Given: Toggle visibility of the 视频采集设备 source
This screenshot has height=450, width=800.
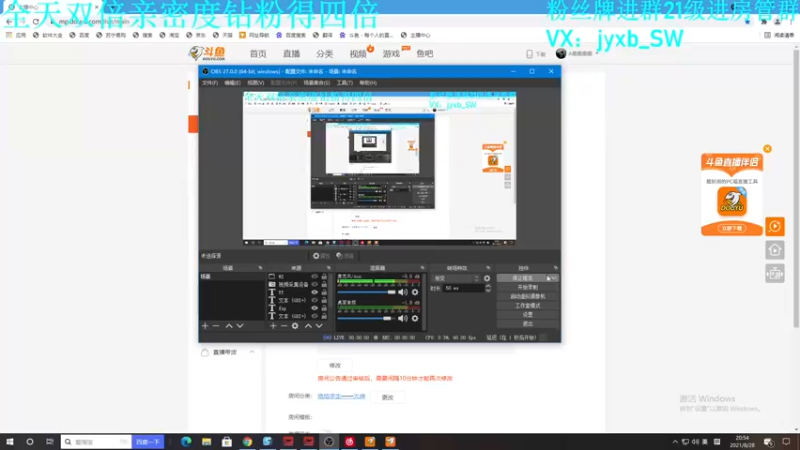Looking at the screenshot, I should [314, 284].
